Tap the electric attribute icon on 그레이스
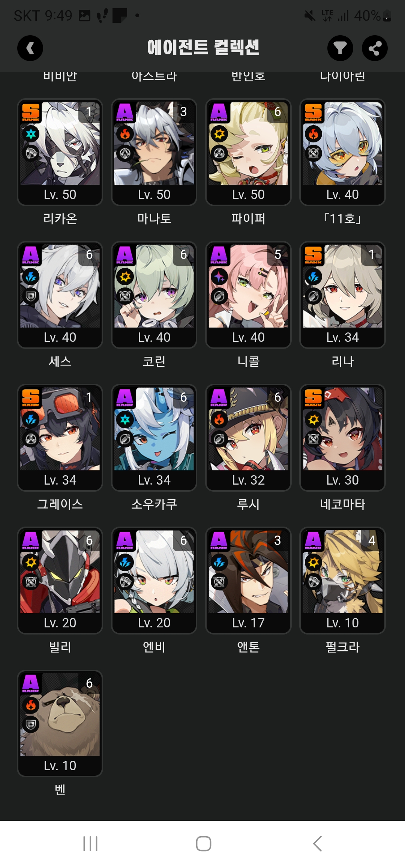405x868 pixels. tap(31, 420)
